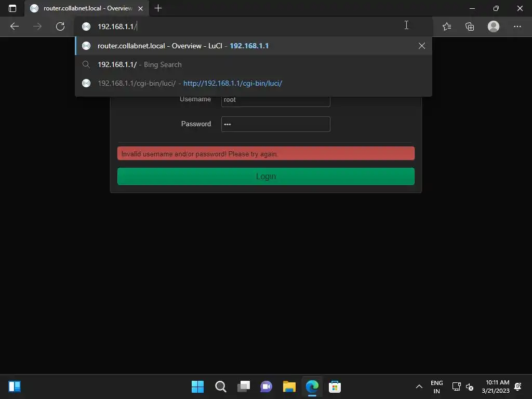The image size is (532, 399).
Task: Click the green Login button
Action: pyautogui.click(x=266, y=177)
